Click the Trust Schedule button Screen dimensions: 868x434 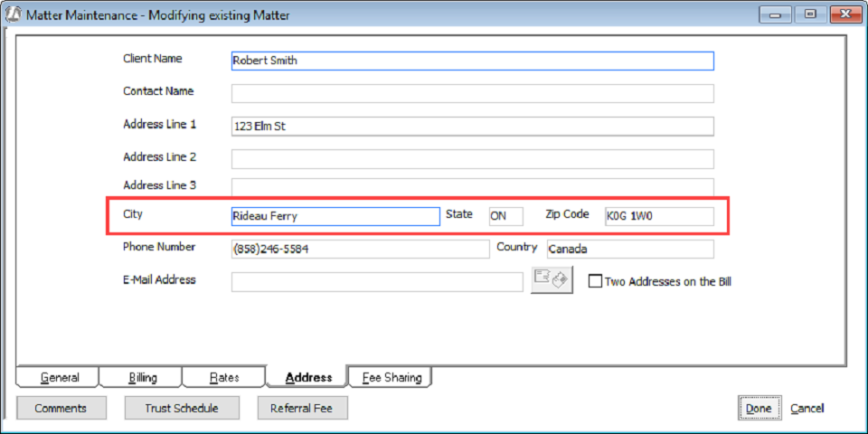coord(182,409)
